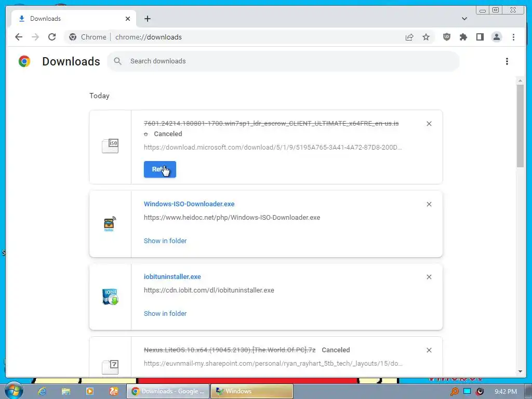532x399 pixels.
Task: Click the cdn.iobit.com download URL
Action: (x=209, y=290)
